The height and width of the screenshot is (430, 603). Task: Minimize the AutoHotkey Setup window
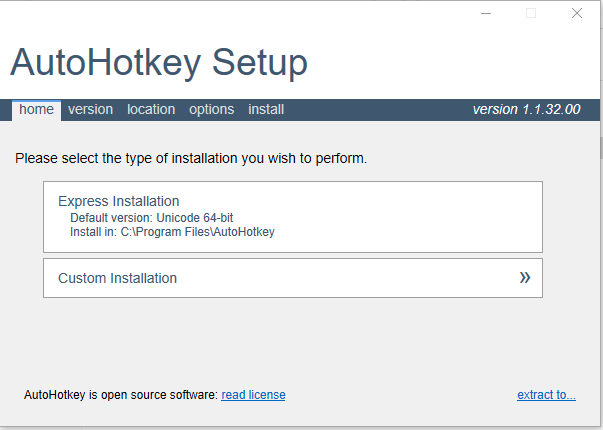[486, 13]
